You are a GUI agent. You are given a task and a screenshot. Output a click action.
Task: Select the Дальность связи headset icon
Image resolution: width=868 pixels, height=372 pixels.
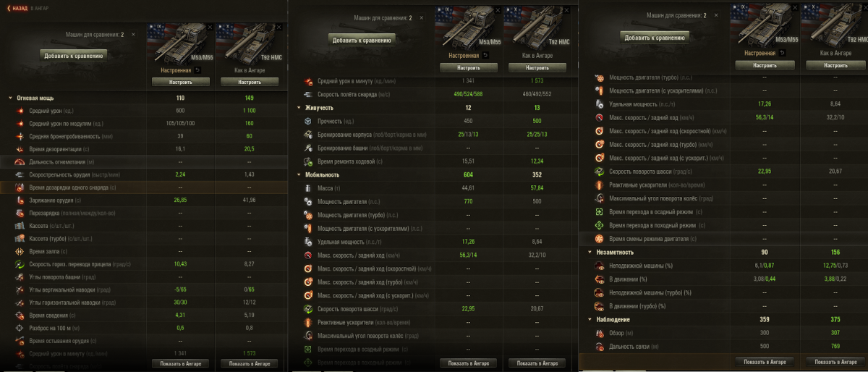599,347
